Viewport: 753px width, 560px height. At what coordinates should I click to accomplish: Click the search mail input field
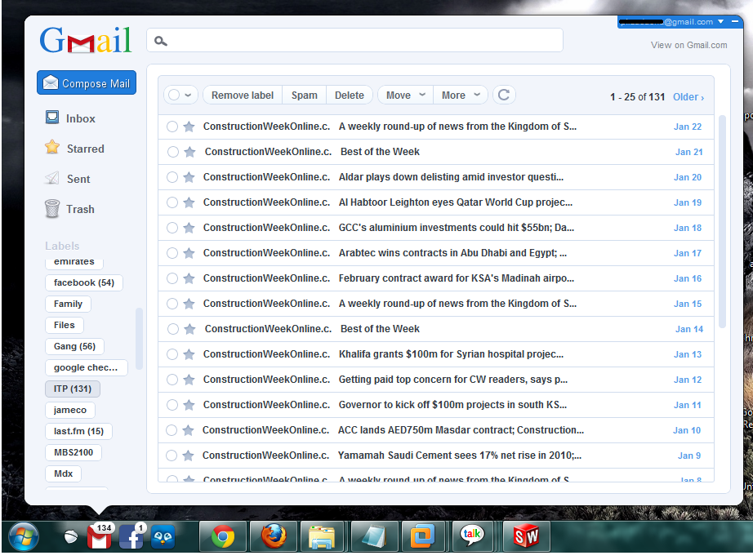[x=355, y=40]
